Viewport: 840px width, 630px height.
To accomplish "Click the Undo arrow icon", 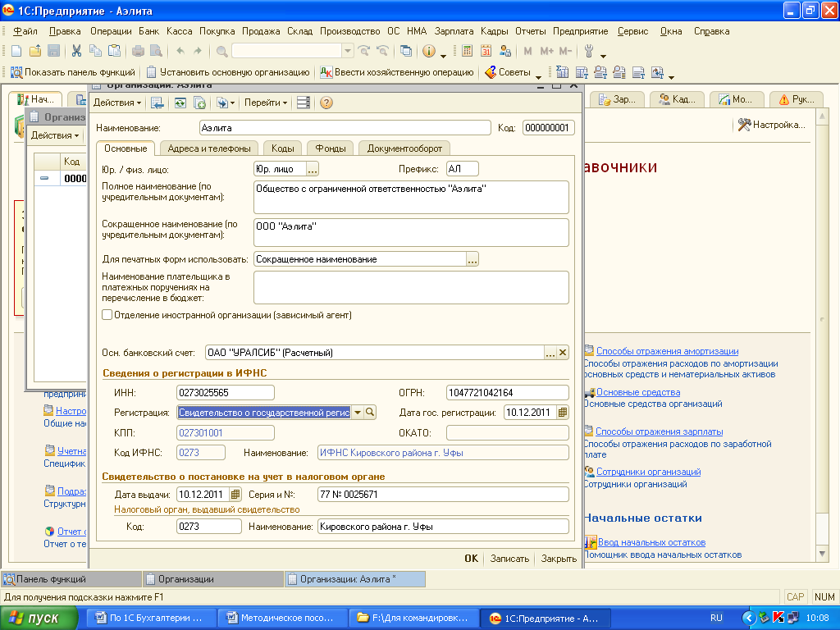I will [180, 51].
